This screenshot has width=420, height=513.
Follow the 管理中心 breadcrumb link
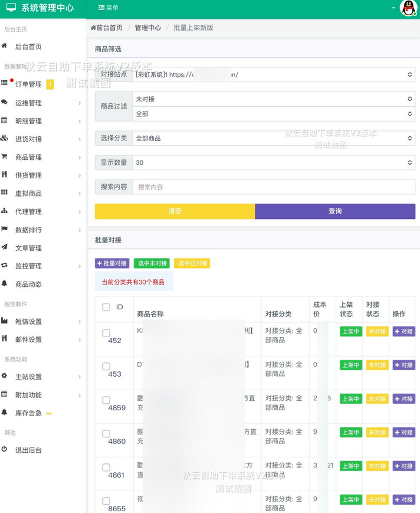147,28
